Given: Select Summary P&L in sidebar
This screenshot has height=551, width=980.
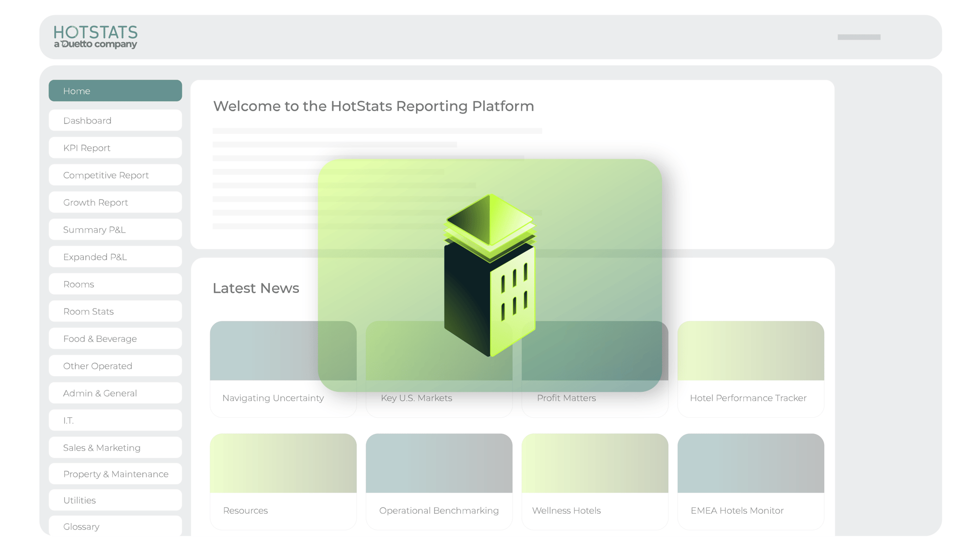Looking at the screenshot, I should point(115,230).
